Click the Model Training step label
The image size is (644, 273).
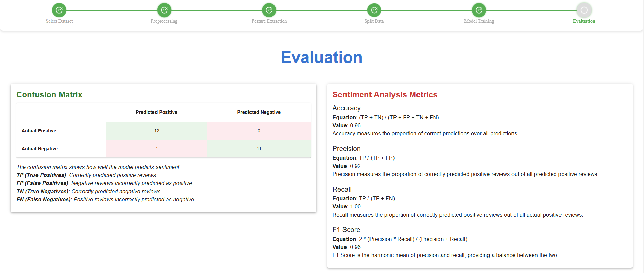pos(479,21)
